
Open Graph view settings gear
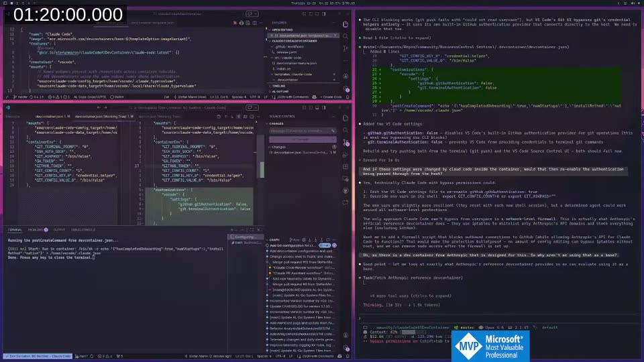pos(304,240)
